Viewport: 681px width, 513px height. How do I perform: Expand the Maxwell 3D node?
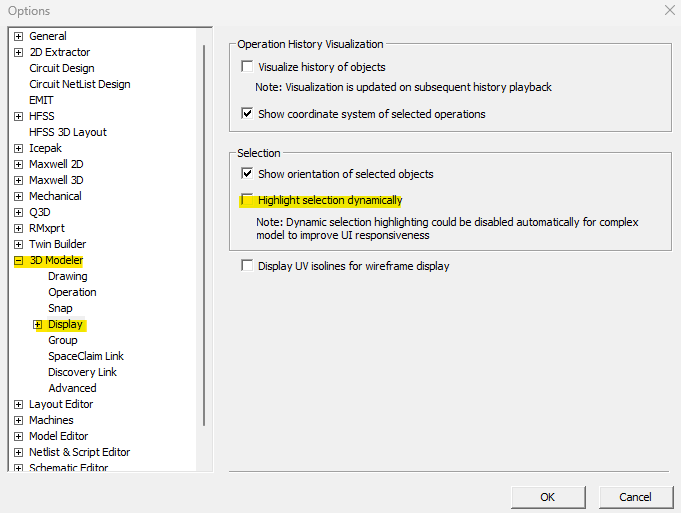[18, 181]
